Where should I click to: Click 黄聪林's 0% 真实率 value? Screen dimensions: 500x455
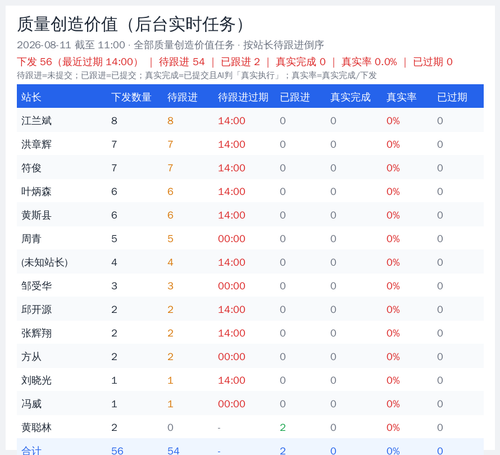[393, 428]
